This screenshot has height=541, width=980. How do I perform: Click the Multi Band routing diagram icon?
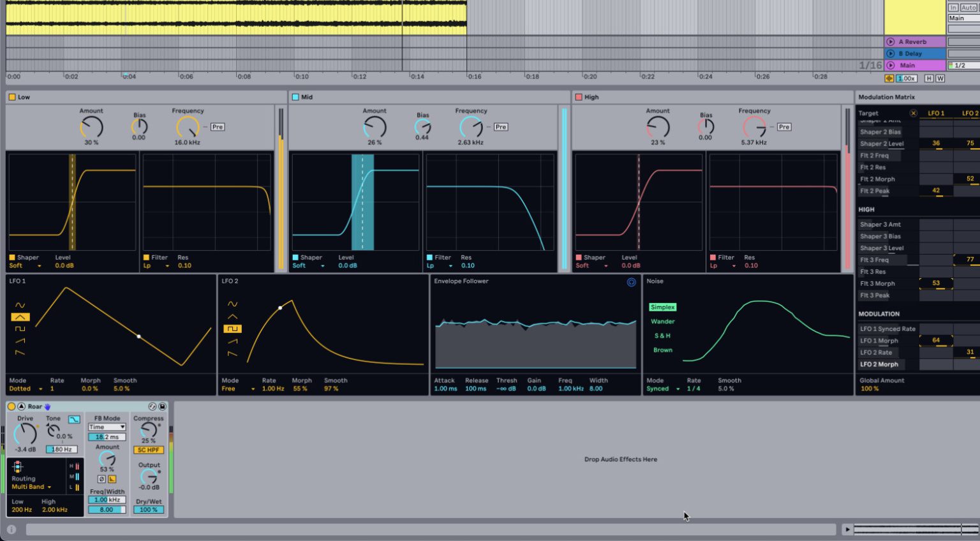coord(18,466)
